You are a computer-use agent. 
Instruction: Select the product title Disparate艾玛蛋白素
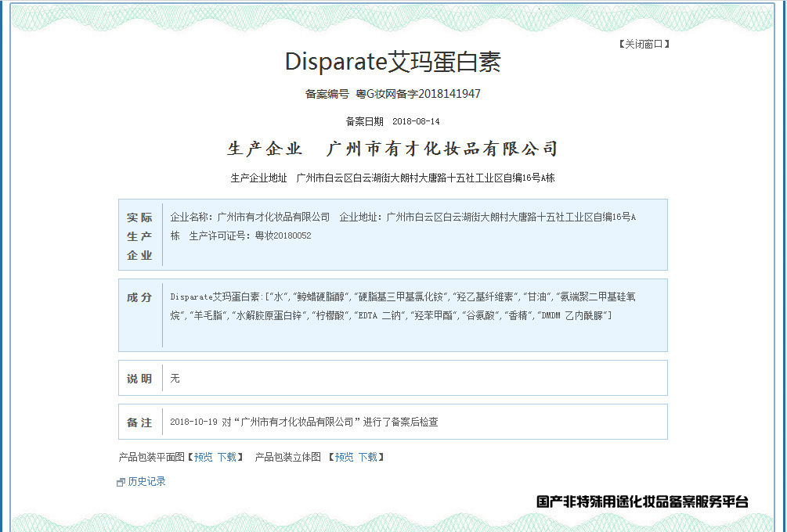pyautogui.click(x=393, y=62)
